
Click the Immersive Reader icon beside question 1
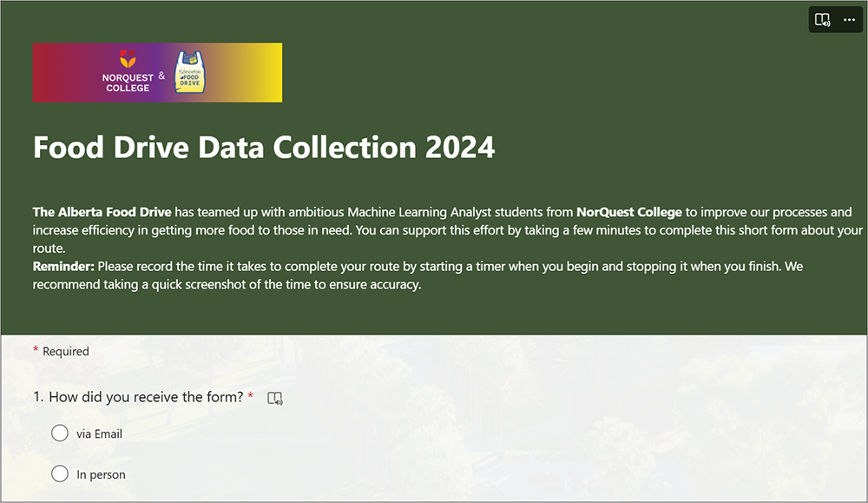click(275, 396)
